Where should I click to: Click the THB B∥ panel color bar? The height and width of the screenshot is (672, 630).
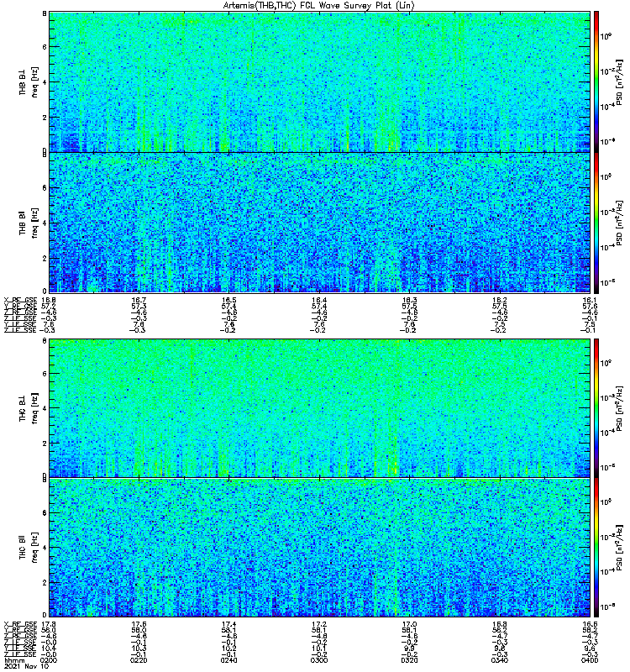tap(596, 223)
